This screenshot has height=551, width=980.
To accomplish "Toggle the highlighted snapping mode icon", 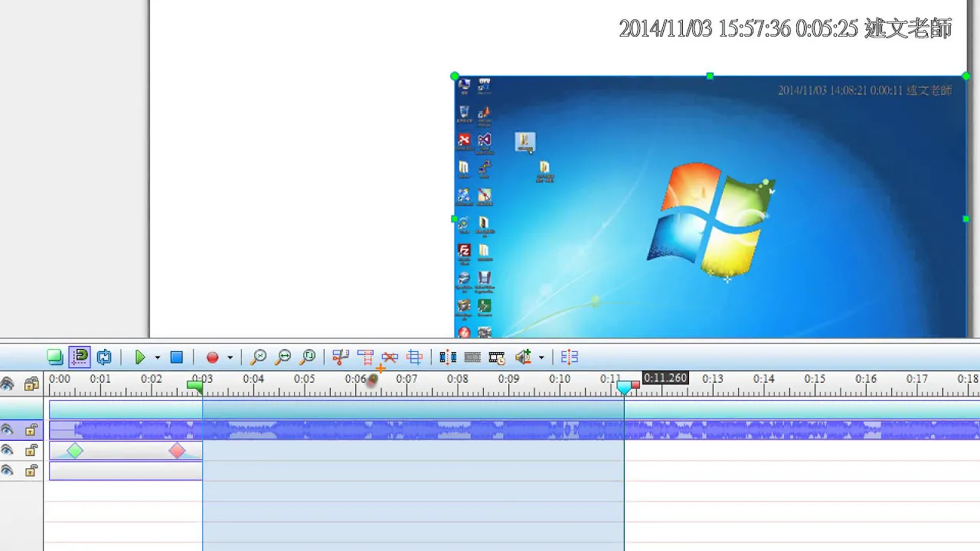I will (80, 357).
